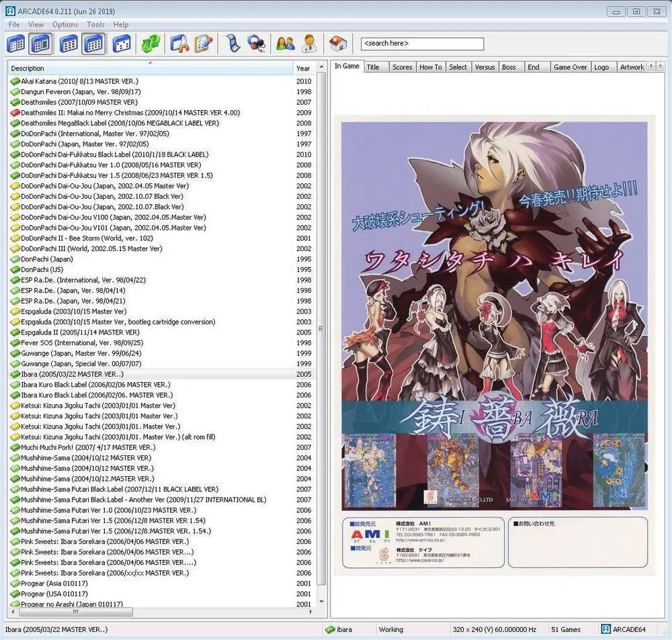
Task: Click the icon next to Progear (USA 010117)
Action: click(15, 594)
